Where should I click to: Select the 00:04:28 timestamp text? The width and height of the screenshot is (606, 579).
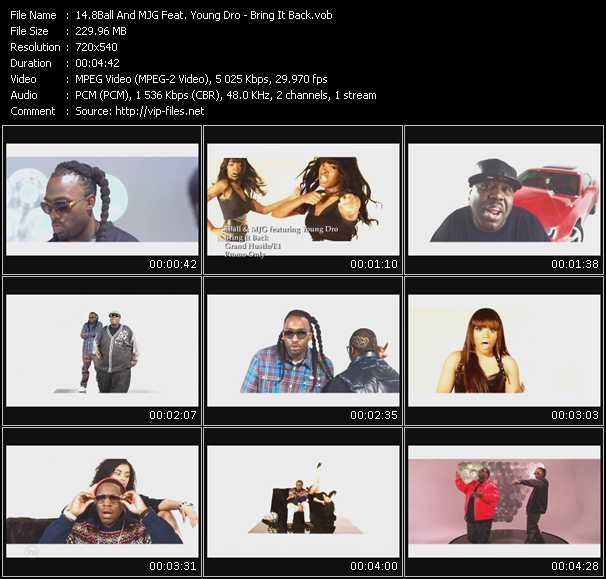(575, 566)
